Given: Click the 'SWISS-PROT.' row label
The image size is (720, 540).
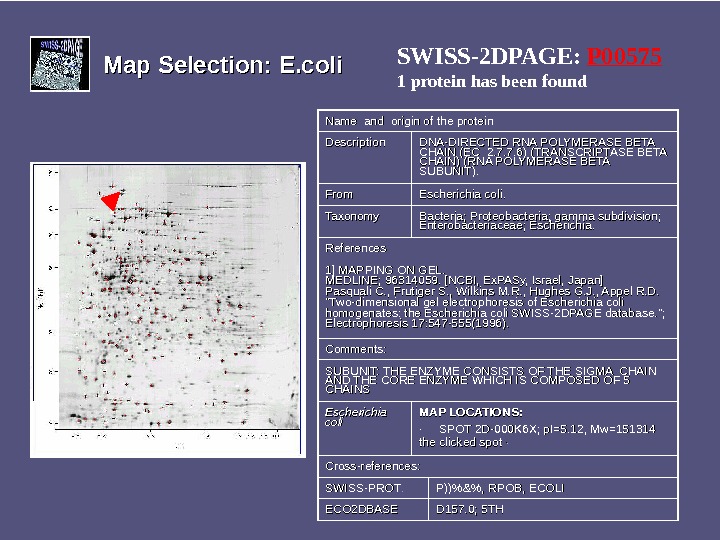Looking at the screenshot, I should point(364,488).
